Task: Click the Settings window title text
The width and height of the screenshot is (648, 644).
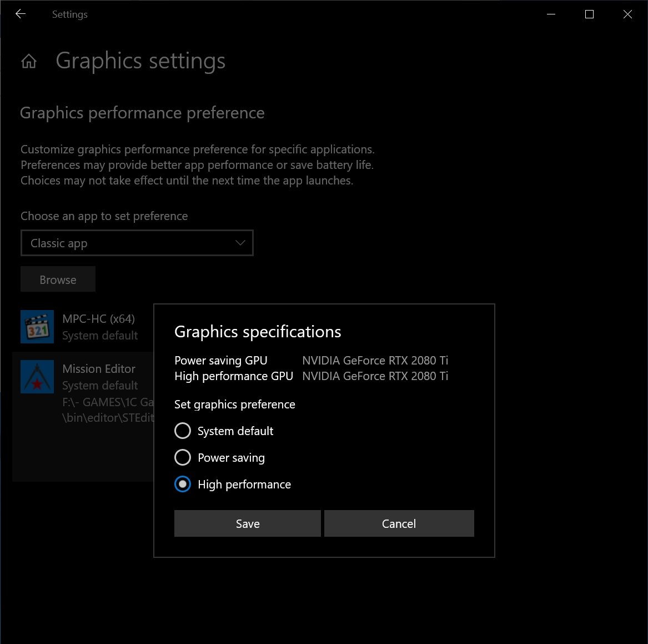Action: click(x=70, y=14)
